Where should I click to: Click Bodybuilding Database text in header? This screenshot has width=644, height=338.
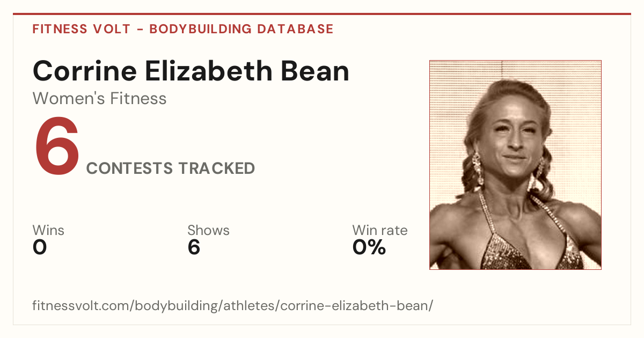(x=241, y=29)
